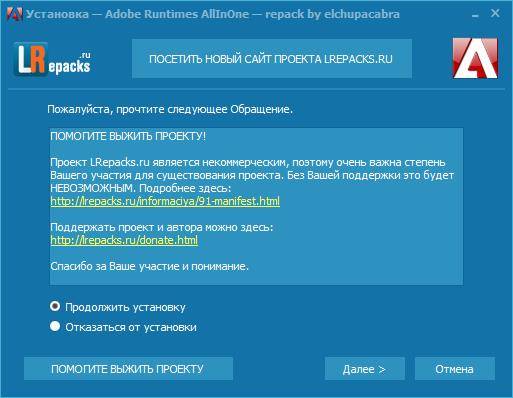Screen dimensions: 513x398
Task: Select the Отказаться от установки radio button
Action: 55,326
